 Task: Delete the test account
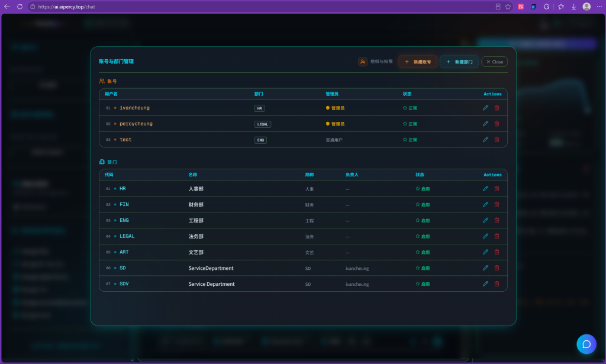pyautogui.click(x=497, y=140)
